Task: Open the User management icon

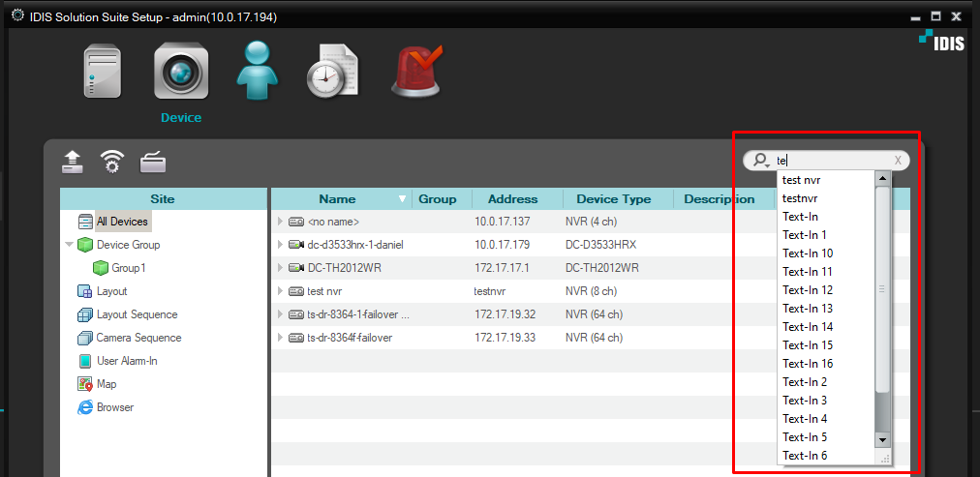Action: click(x=257, y=73)
